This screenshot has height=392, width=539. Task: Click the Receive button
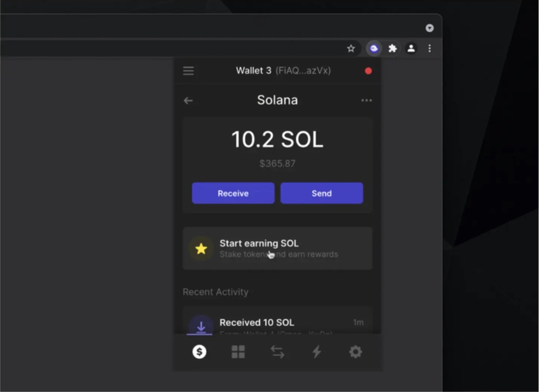pos(233,193)
